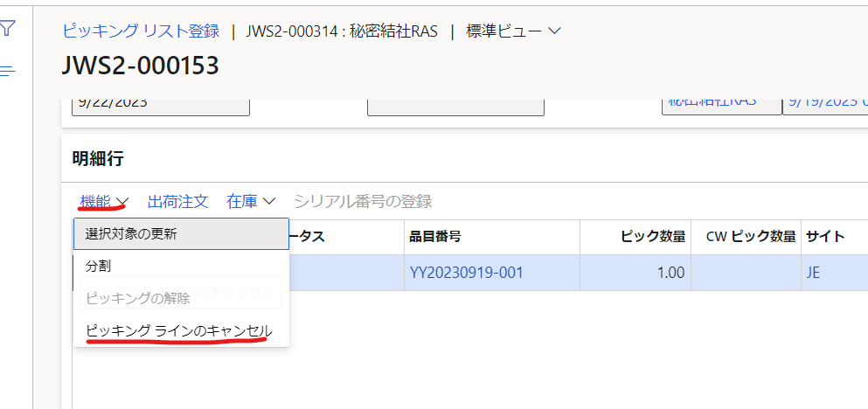Expand the 在庫 dropdown menu

click(x=251, y=202)
